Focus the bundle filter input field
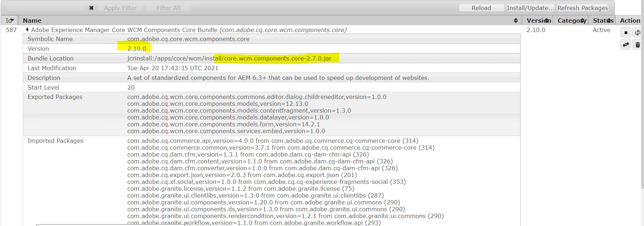This screenshot has height=226, width=644. click(46, 8)
